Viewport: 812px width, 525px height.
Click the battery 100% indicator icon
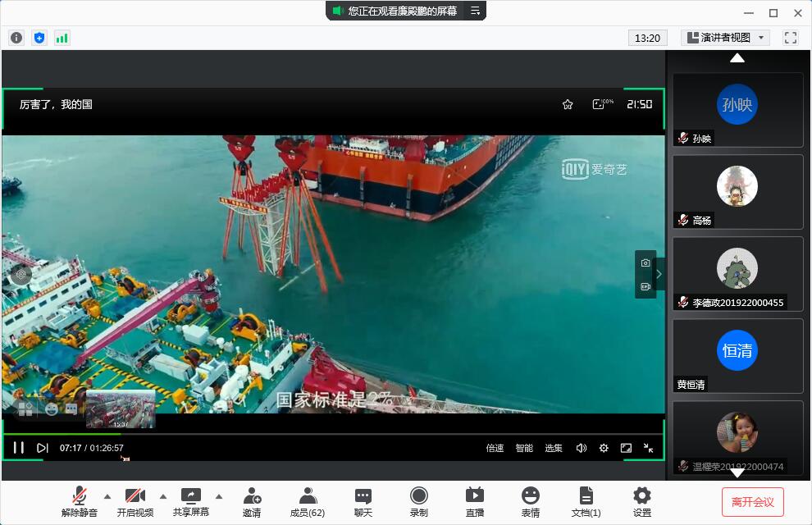pyautogui.click(x=603, y=104)
